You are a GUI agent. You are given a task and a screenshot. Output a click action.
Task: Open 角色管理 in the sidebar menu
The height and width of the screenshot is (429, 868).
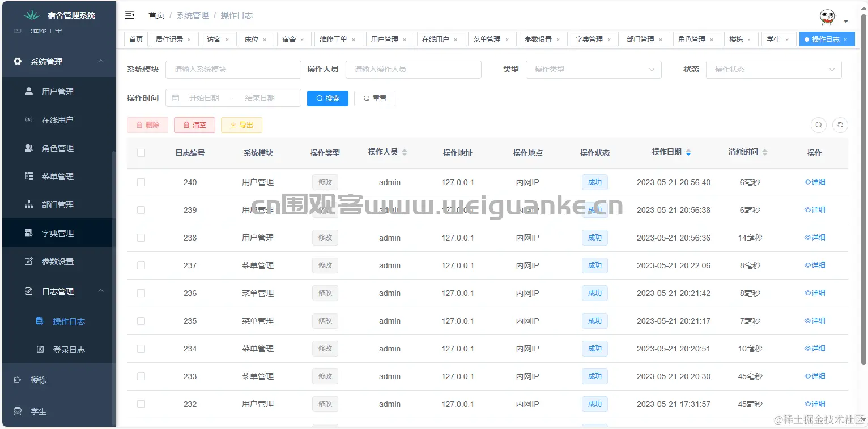(x=58, y=148)
